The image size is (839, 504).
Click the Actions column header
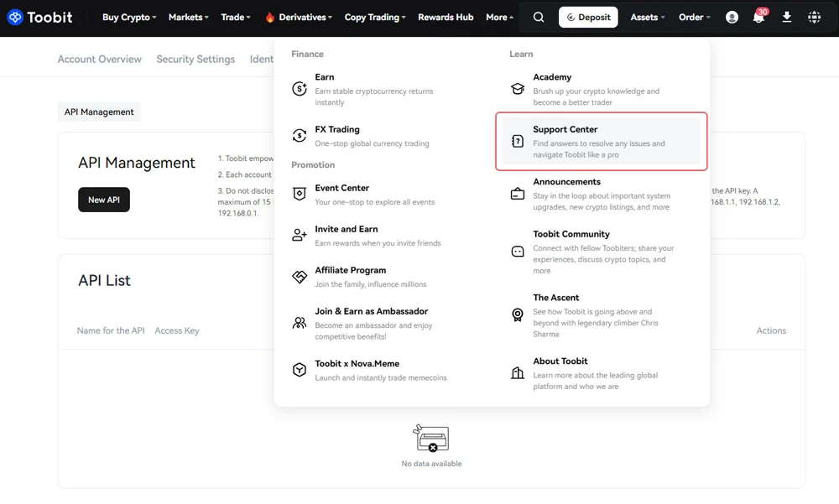coord(771,330)
